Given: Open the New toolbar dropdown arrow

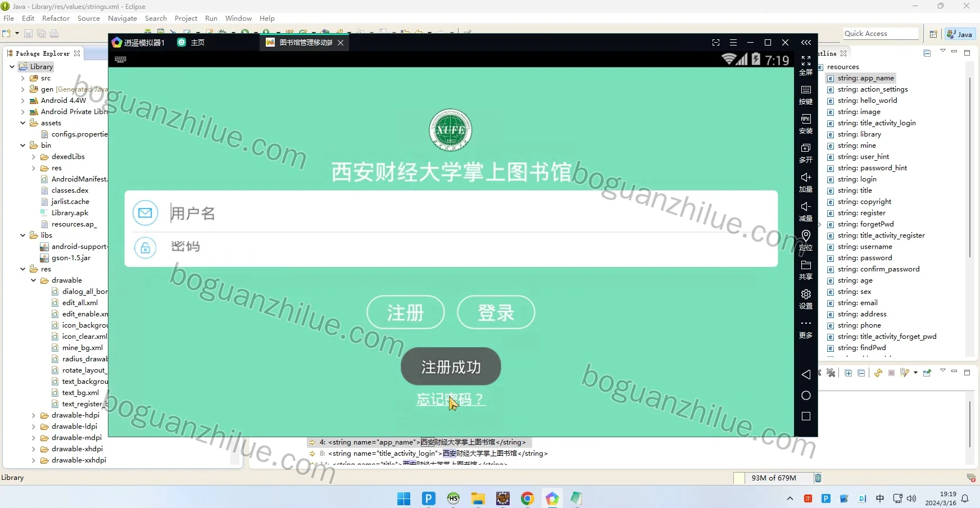Looking at the screenshot, I should tap(17, 34).
